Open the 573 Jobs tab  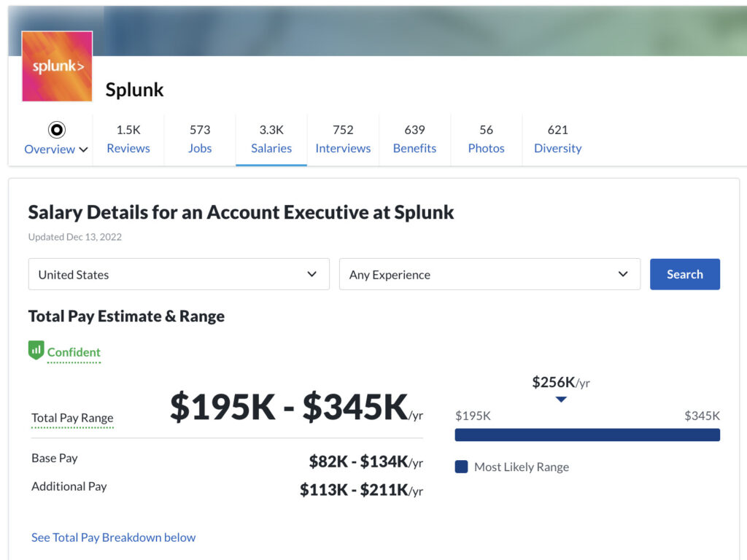coord(200,139)
